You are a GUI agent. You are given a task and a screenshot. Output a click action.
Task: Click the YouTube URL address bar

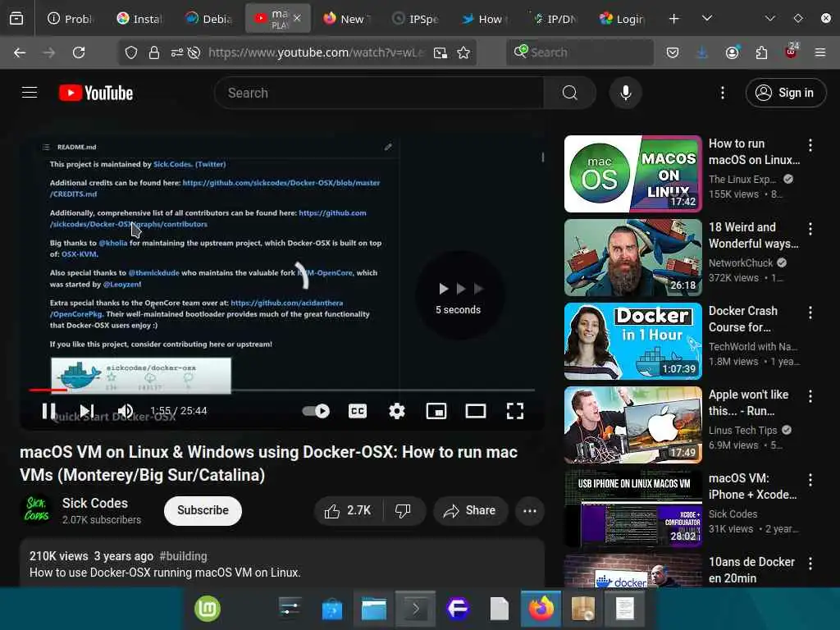tap(316, 52)
